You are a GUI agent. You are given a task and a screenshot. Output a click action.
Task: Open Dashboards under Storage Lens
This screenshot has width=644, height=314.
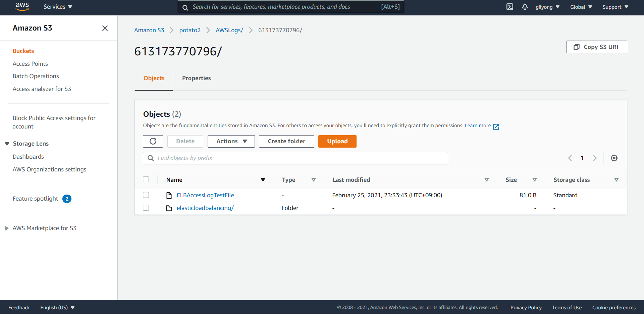click(x=28, y=157)
